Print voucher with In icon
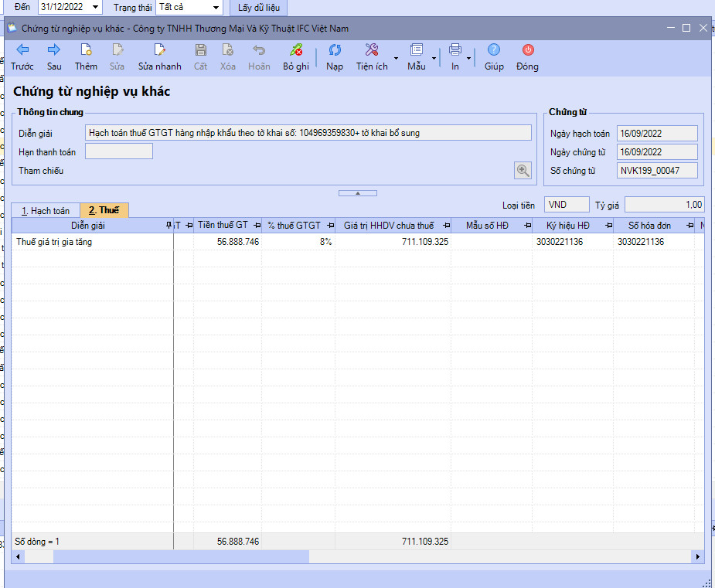 (455, 49)
